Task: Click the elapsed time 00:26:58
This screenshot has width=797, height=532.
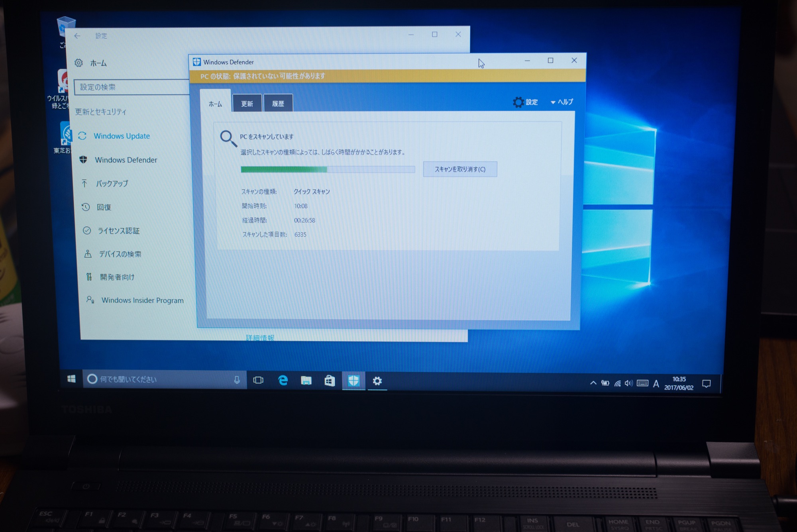Action: (304, 220)
